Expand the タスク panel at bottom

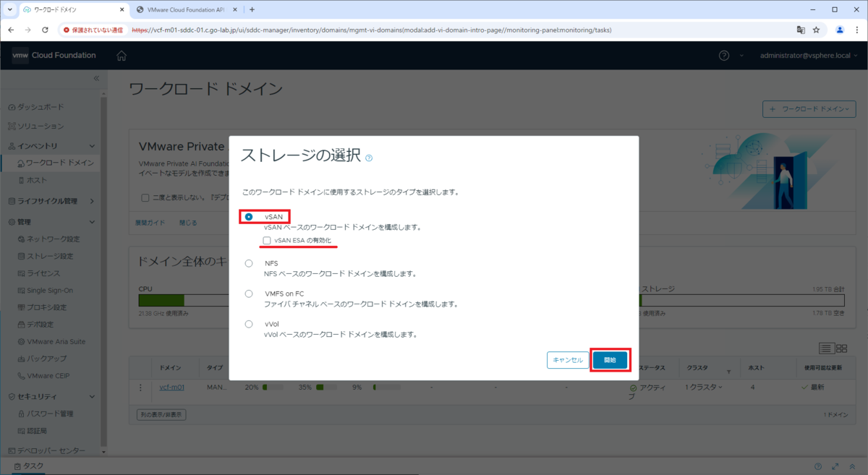pyautogui.click(x=29, y=466)
